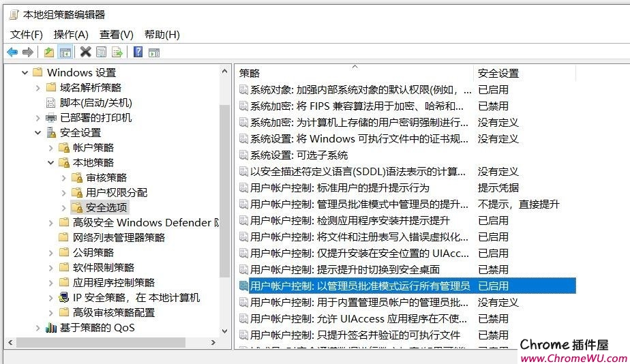Screen dimensions: 630x364
Task: Click the 帐户策略 folder icon
Action: (x=64, y=148)
